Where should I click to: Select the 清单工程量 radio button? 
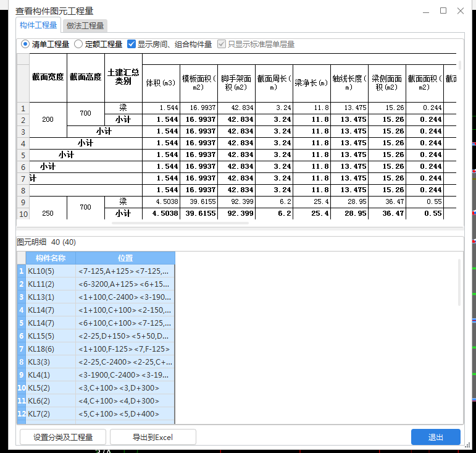(45, 44)
